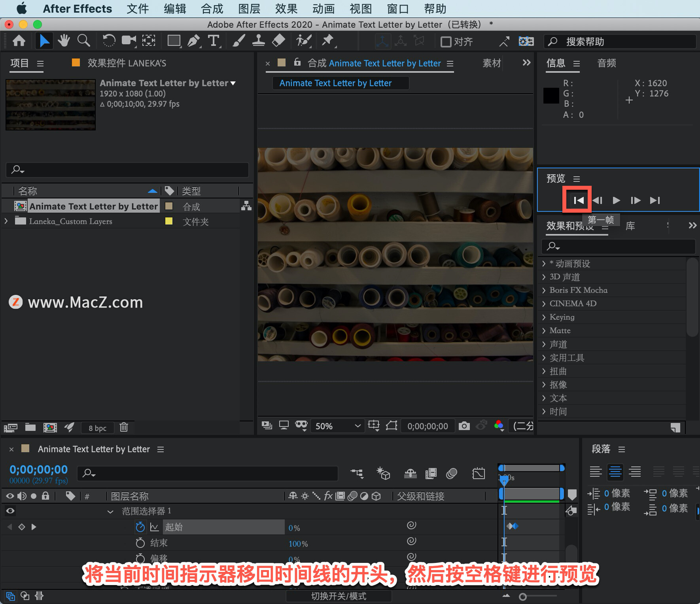Create new composition icon in Project panel
This screenshot has width=700, height=604.
tap(50, 427)
